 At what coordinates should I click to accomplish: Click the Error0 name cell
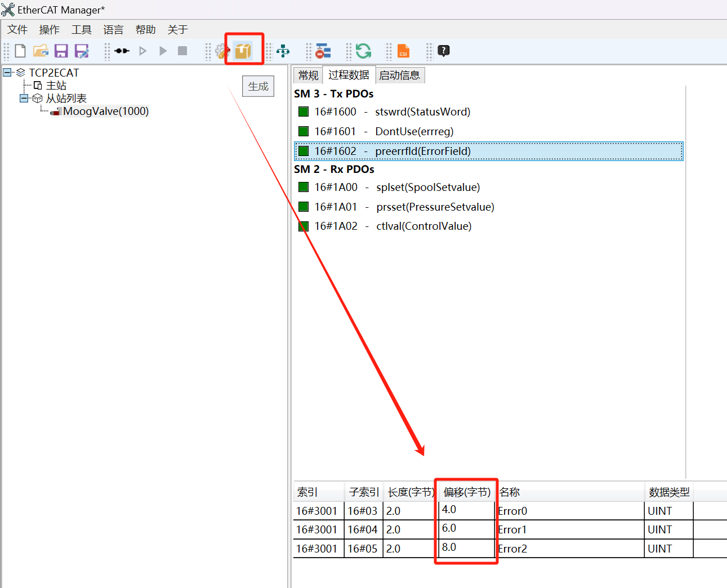569,511
